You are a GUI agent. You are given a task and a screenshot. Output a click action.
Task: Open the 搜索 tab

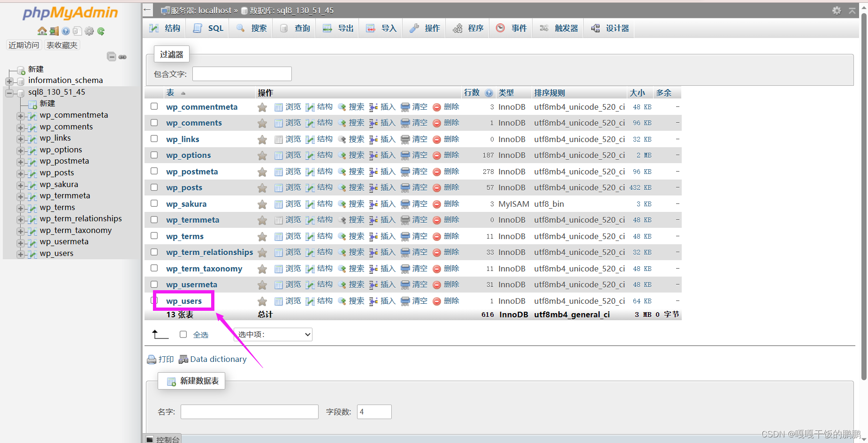pos(251,28)
